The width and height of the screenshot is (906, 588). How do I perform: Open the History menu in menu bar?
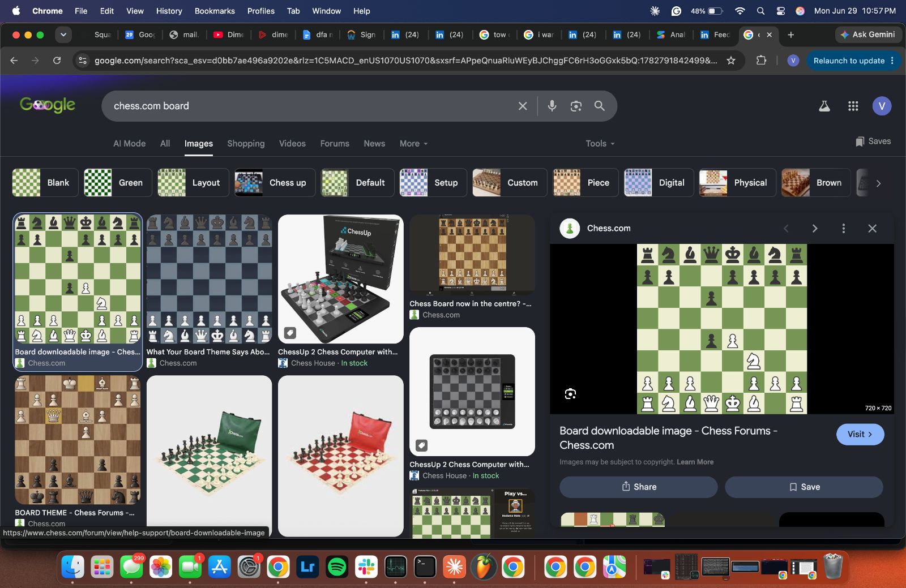click(x=169, y=11)
